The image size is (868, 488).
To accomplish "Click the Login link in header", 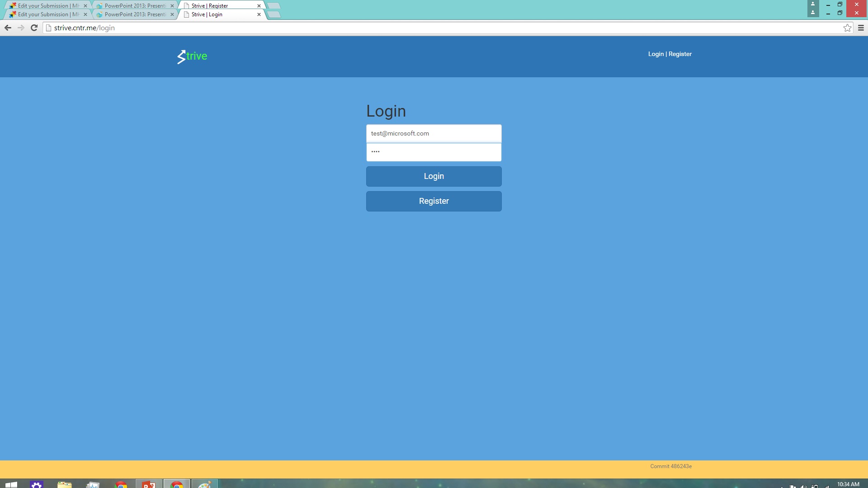I will tap(656, 54).
